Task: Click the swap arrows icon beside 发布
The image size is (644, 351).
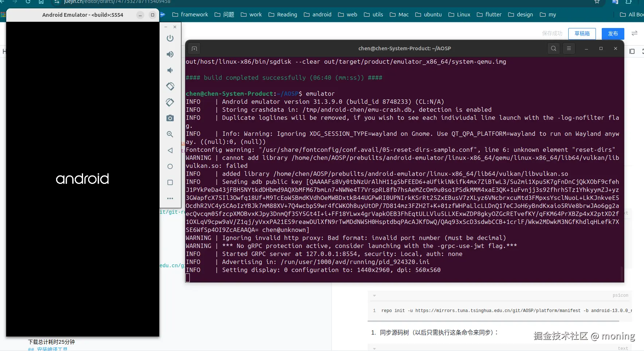Action: coord(635,33)
